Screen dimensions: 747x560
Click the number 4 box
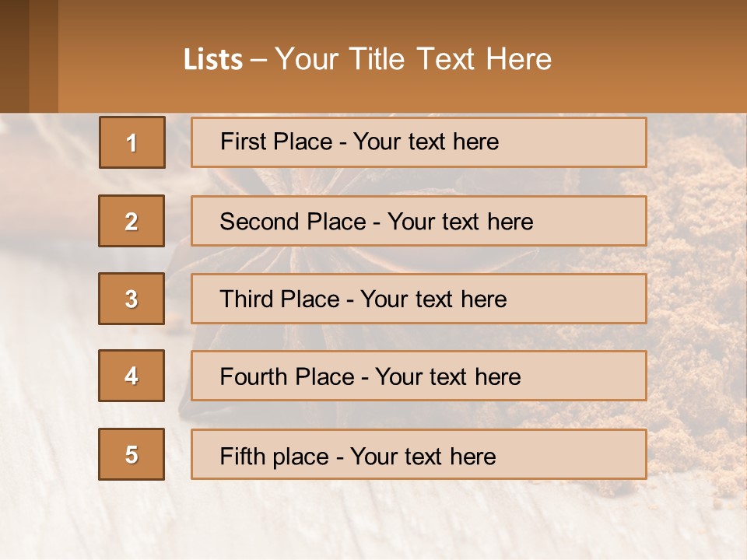pos(132,376)
